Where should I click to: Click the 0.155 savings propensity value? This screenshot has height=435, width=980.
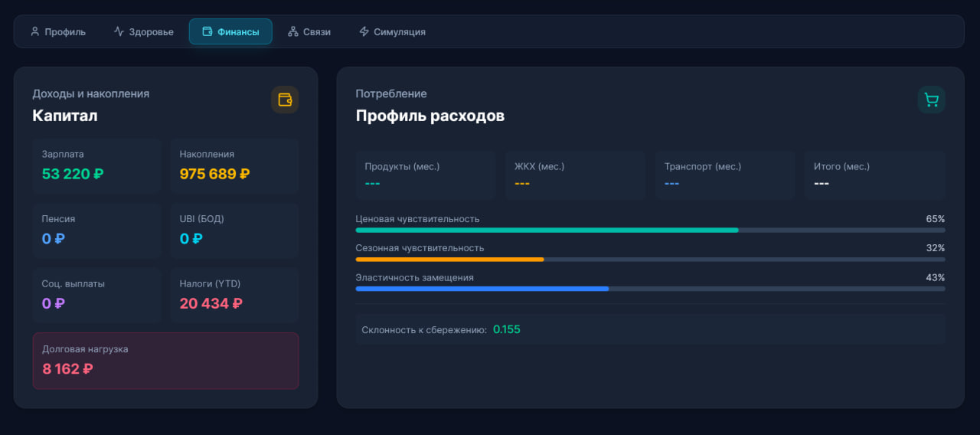pos(507,330)
